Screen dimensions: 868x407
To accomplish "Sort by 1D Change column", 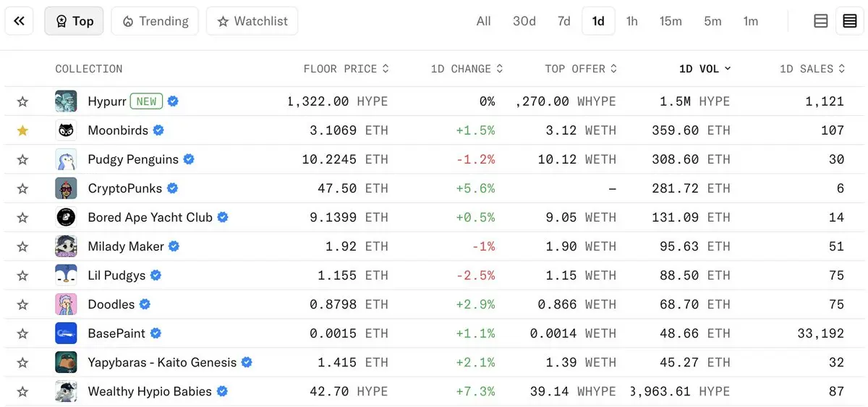I will click(x=467, y=69).
